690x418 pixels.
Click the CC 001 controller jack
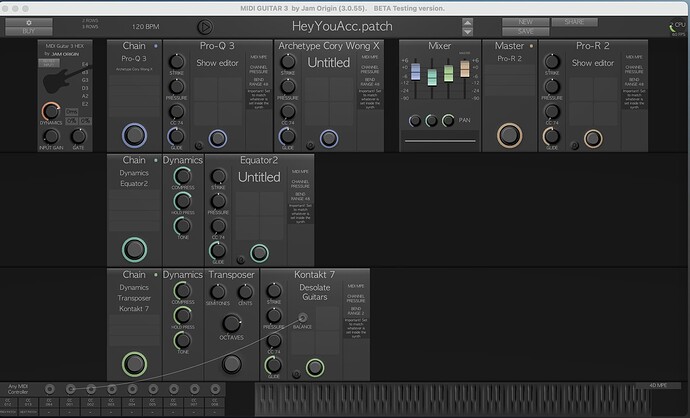coord(70,389)
